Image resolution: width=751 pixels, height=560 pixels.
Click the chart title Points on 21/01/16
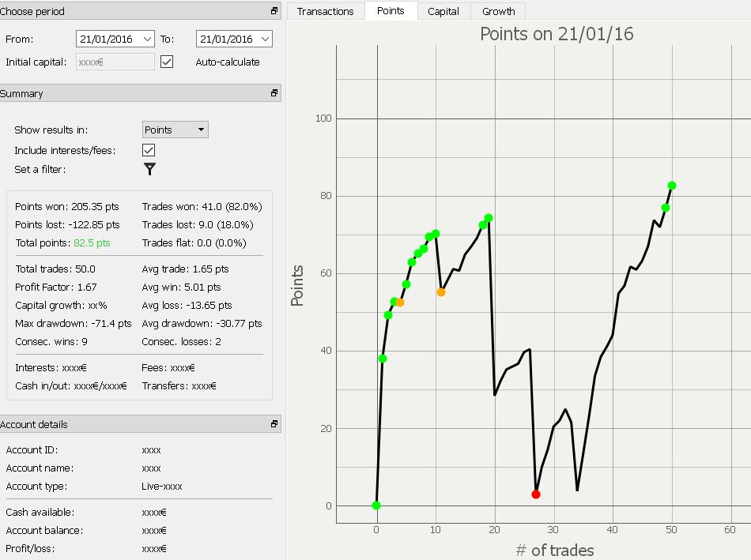(557, 34)
